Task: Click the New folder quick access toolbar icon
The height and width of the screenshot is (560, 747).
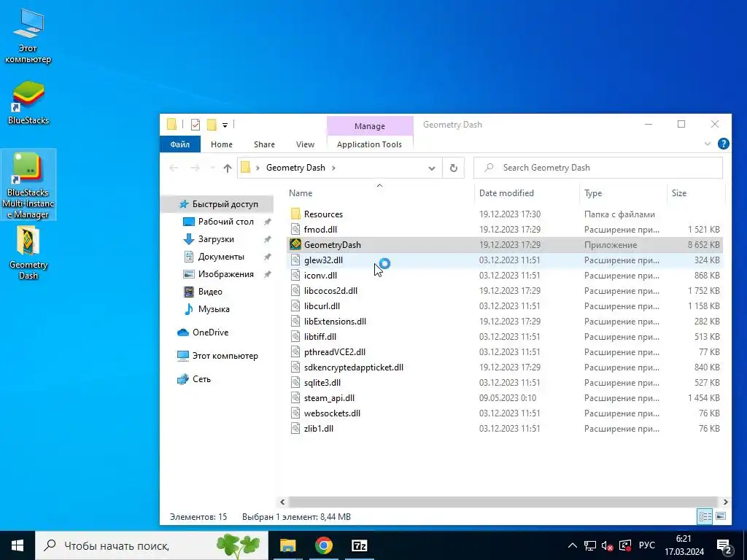Action: [x=212, y=125]
